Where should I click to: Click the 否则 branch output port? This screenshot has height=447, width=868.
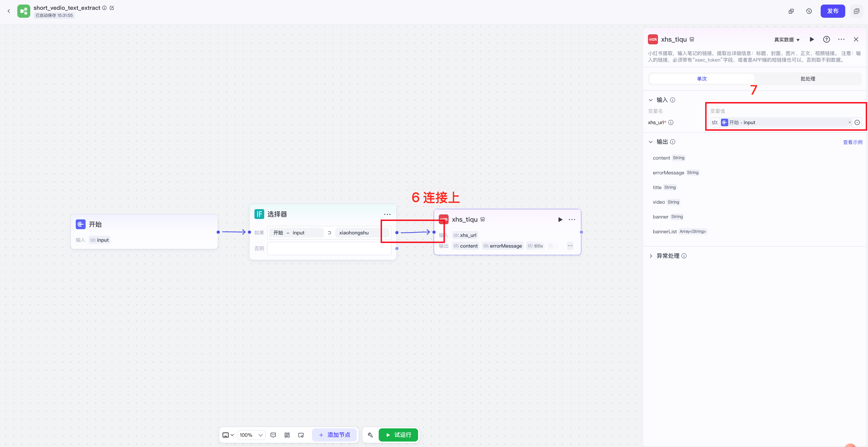[x=397, y=249]
